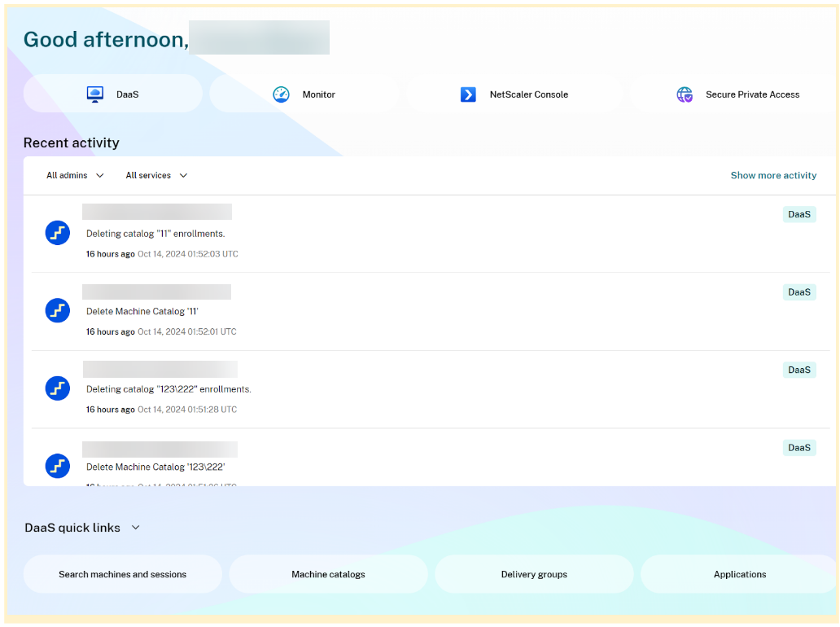840x627 pixels.
Task: Open the All admins filter dropdown
Action: point(75,175)
